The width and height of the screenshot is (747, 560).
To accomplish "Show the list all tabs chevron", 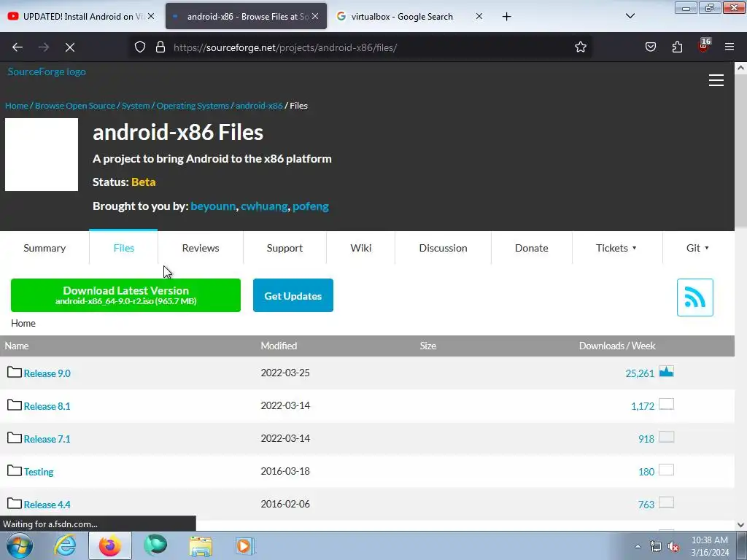I will 630,16.
